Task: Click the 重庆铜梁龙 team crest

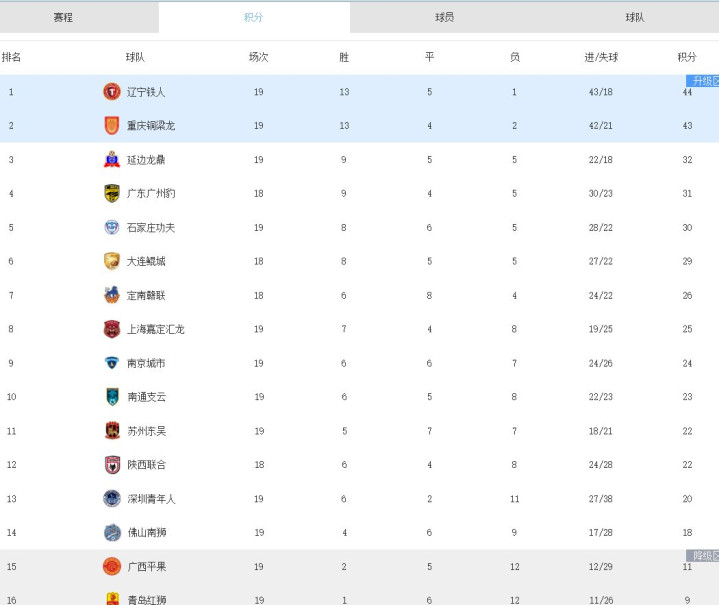Action: [112, 126]
